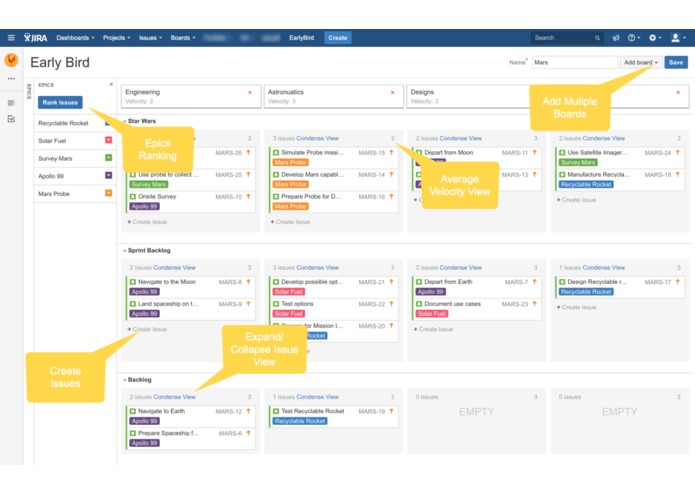695x494 pixels.
Task: Open the checklist sidebar icon
Action: (11, 119)
